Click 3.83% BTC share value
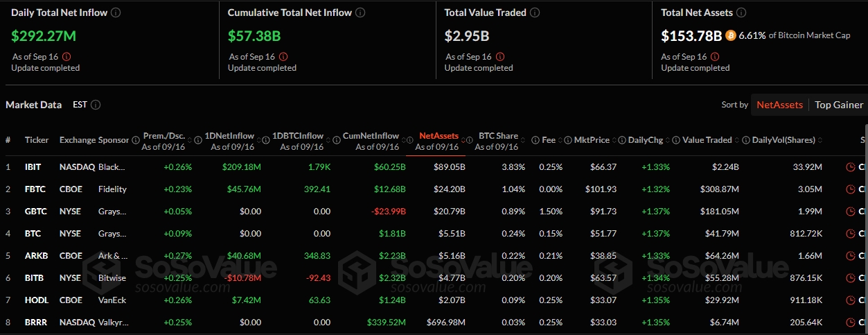The height and width of the screenshot is (335, 868). pos(513,167)
